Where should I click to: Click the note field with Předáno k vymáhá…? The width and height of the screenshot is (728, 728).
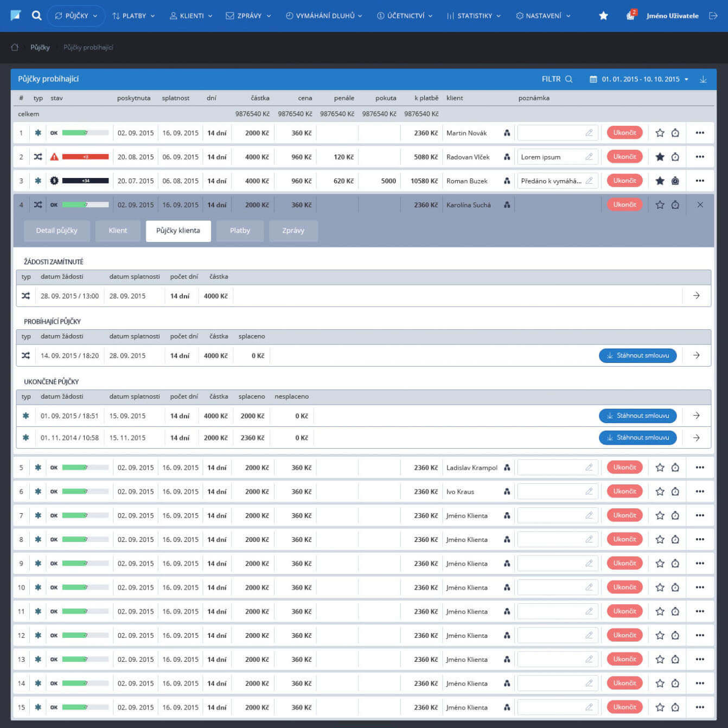557,181
